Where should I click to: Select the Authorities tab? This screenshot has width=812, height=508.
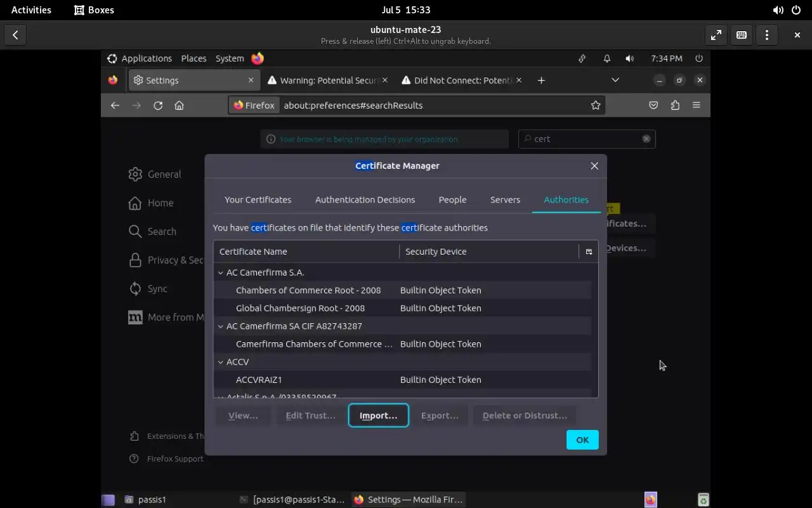566,199
